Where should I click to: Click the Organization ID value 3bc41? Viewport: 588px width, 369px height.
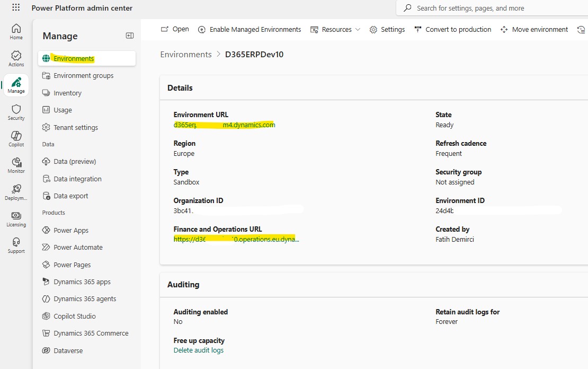183,211
